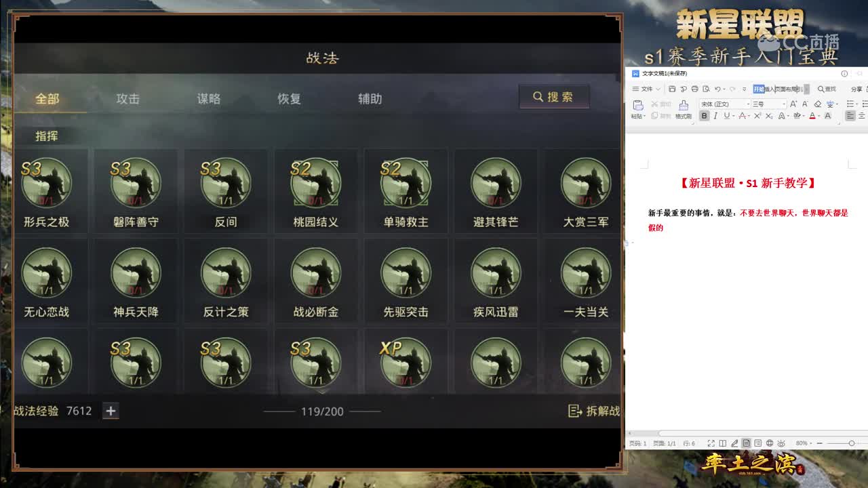
Task: Expand the underline style dropdown arrow
Action: (734, 116)
